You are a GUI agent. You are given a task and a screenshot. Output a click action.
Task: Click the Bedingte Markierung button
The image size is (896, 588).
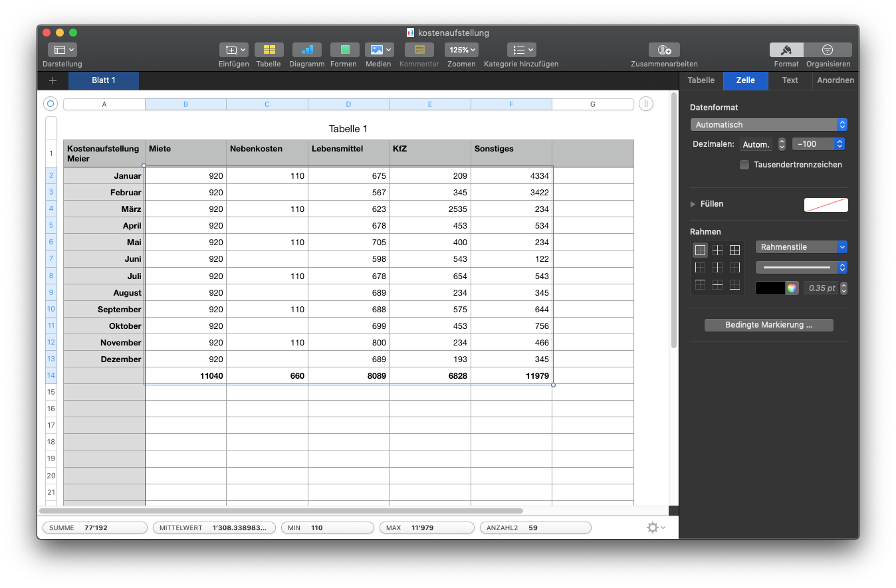[768, 326]
